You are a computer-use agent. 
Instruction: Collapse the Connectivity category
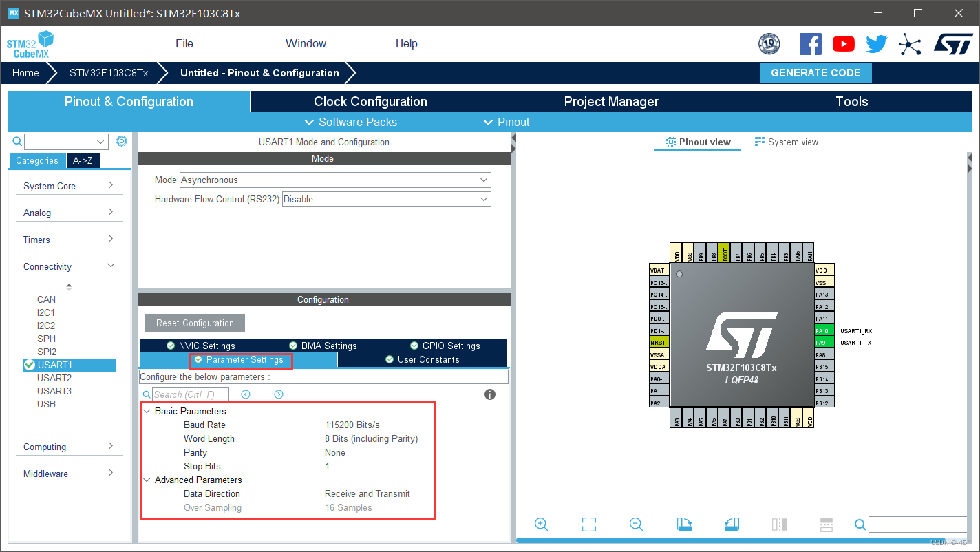click(69, 266)
